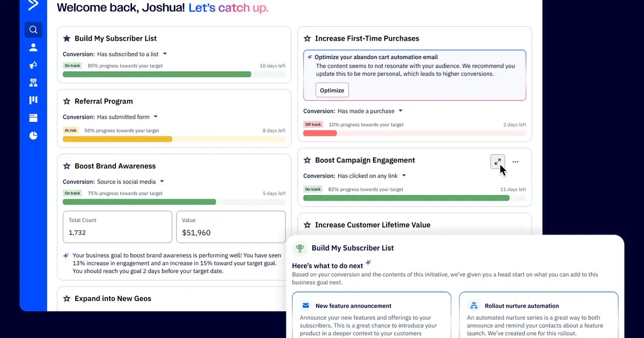Click the nurture automation flow icon
This screenshot has height=338, width=644.
click(x=473, y=306)
